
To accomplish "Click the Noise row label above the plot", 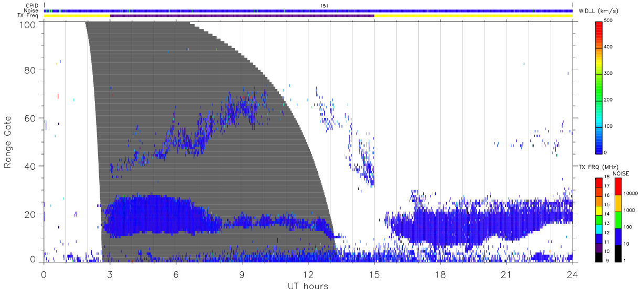I will pos(31,10).
